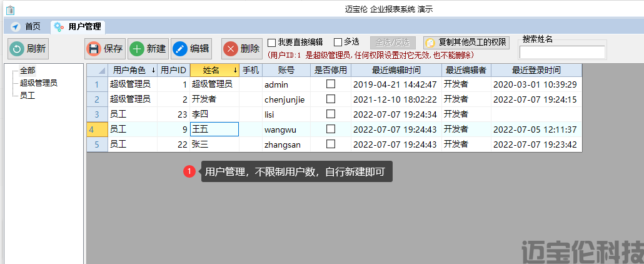Click the save floppy disk icon (保存)
This screenshot has width=644, height=264.
coord(94,49)
